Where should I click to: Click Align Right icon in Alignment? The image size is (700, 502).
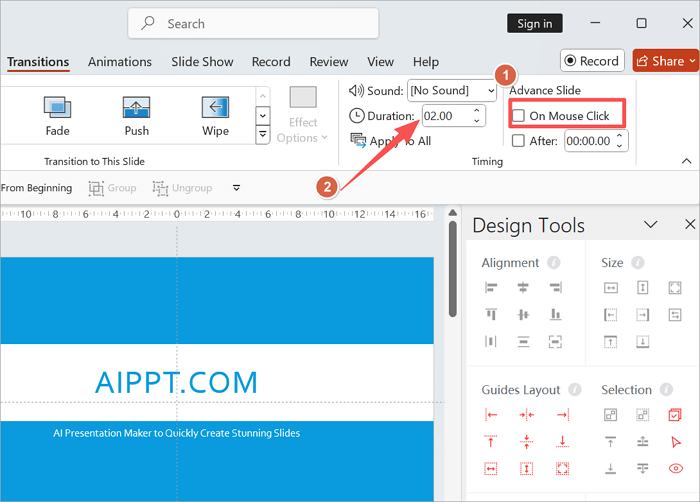555,288
